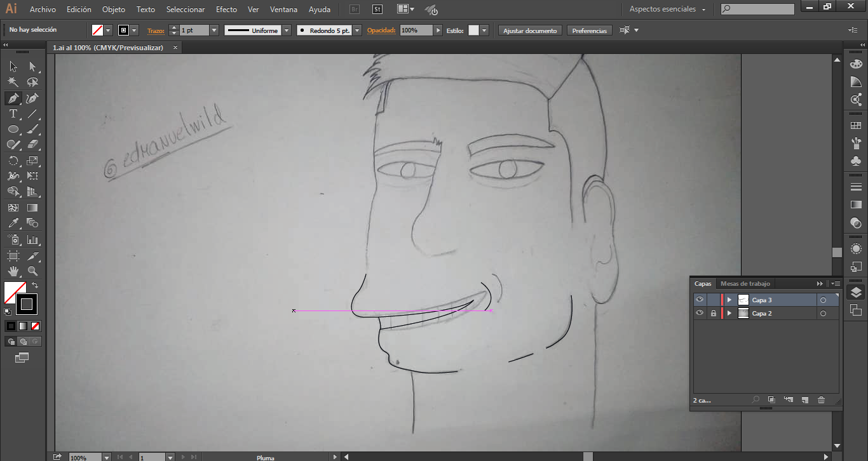The width and height of the screenshot is (868, 461).
Task: Select the Eyedropper tool
Action: (x=13, y=223)
